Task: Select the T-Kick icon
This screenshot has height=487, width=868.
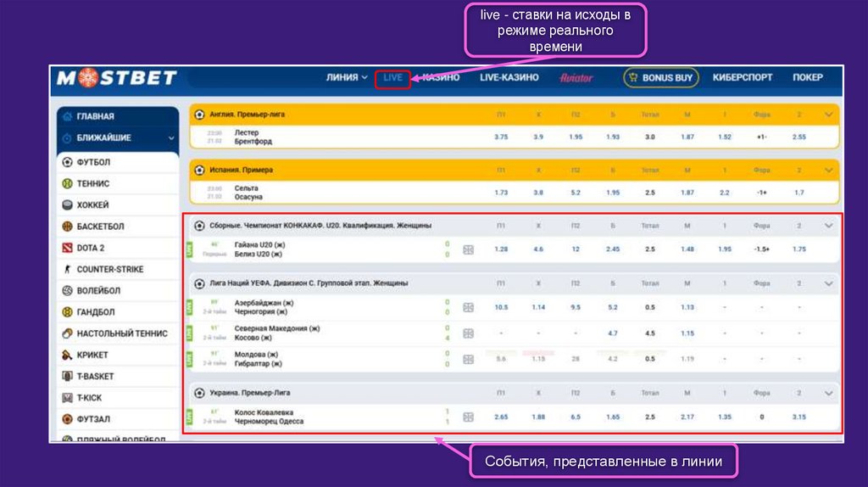Action: 67,398
